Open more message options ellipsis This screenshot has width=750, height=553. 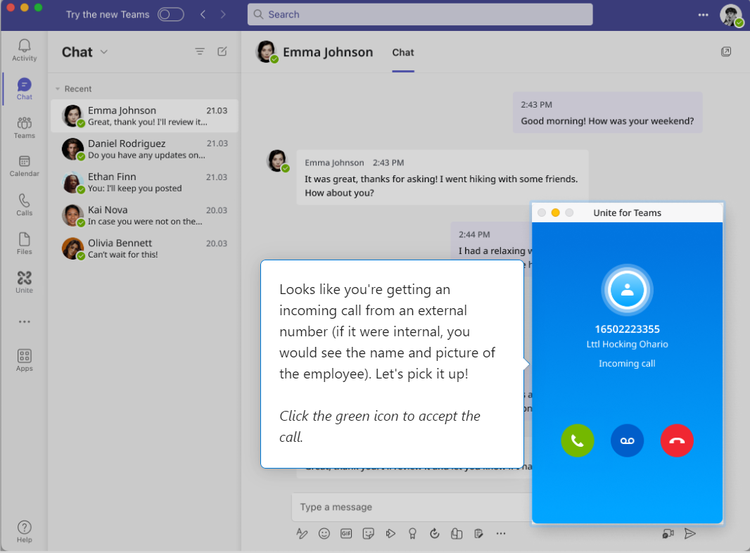(501, 533)
